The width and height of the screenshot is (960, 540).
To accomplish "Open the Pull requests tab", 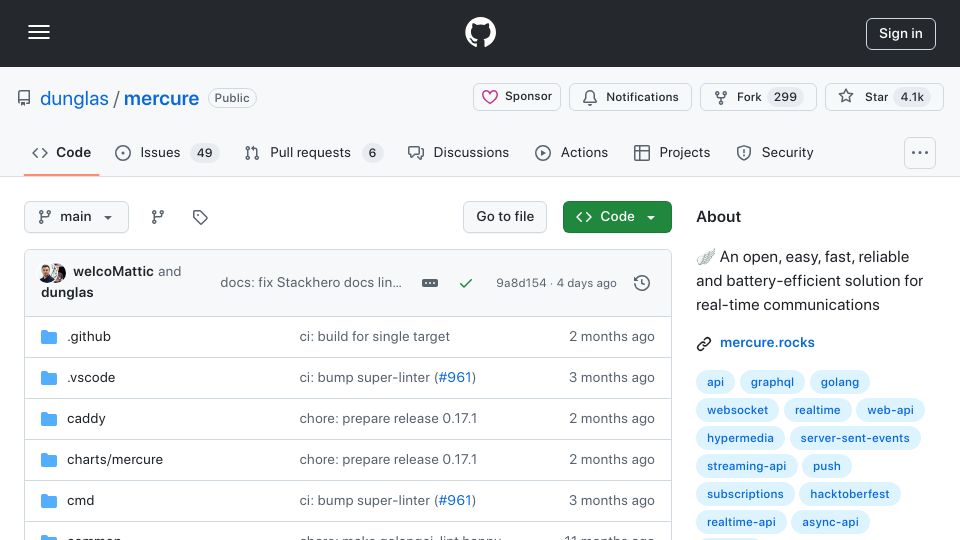I will pos(313,152).
